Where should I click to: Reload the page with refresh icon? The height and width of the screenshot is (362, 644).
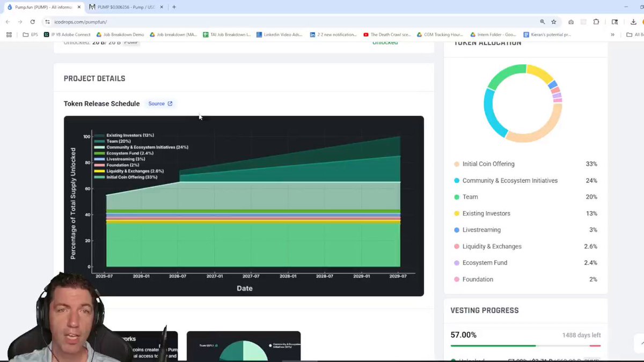[33, 21]
